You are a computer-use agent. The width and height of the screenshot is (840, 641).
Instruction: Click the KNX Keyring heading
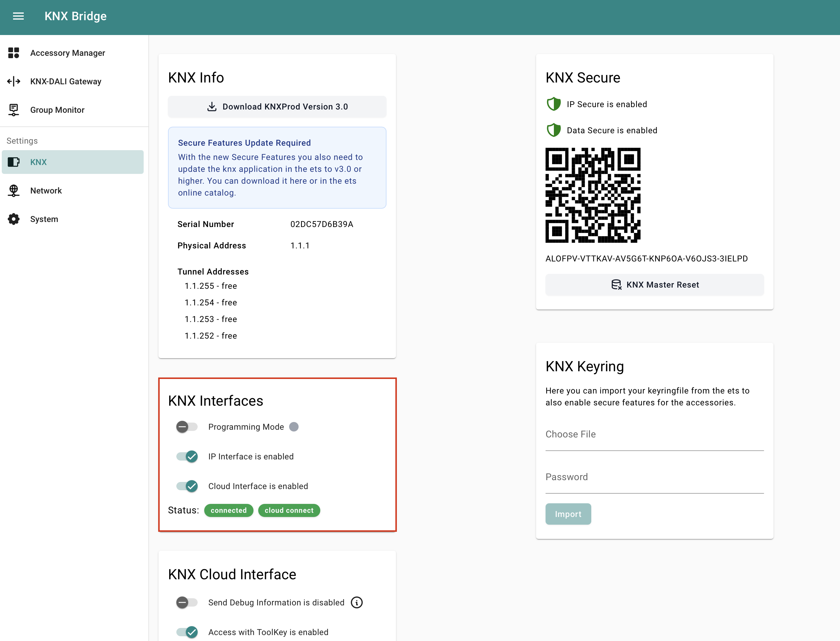[585, 366]
